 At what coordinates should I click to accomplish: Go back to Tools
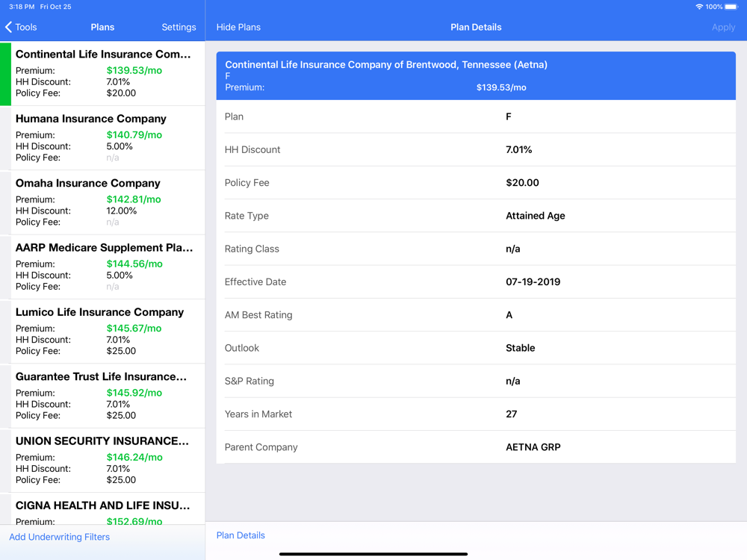21,27
